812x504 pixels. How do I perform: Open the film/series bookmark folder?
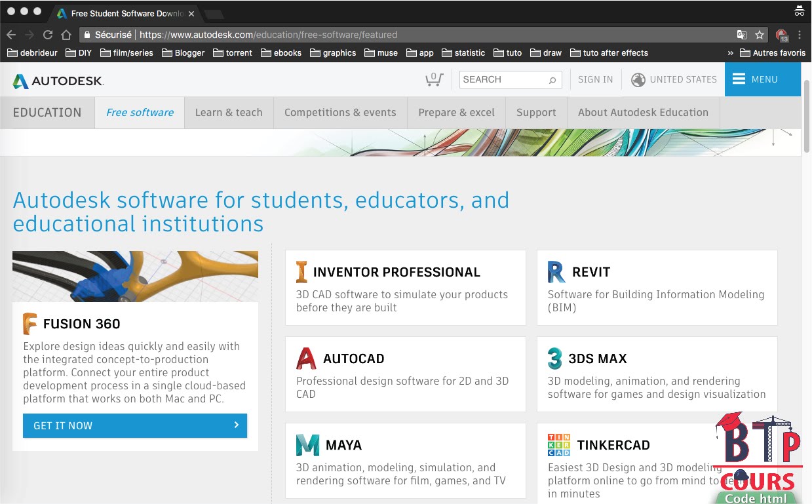click(x=126, y=53)
